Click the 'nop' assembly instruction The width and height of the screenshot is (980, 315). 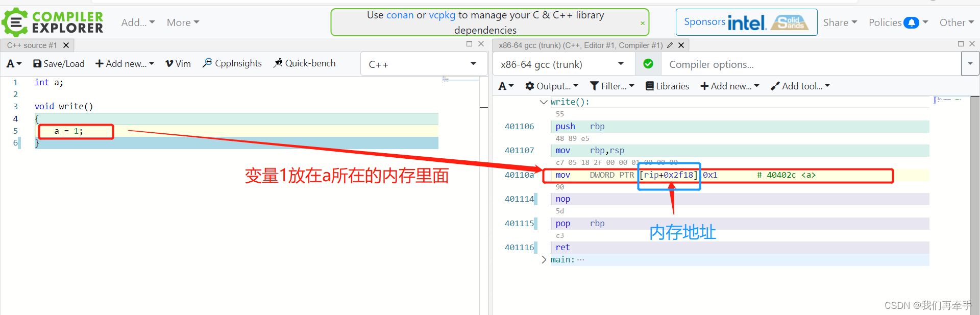(x=563, y=199)
